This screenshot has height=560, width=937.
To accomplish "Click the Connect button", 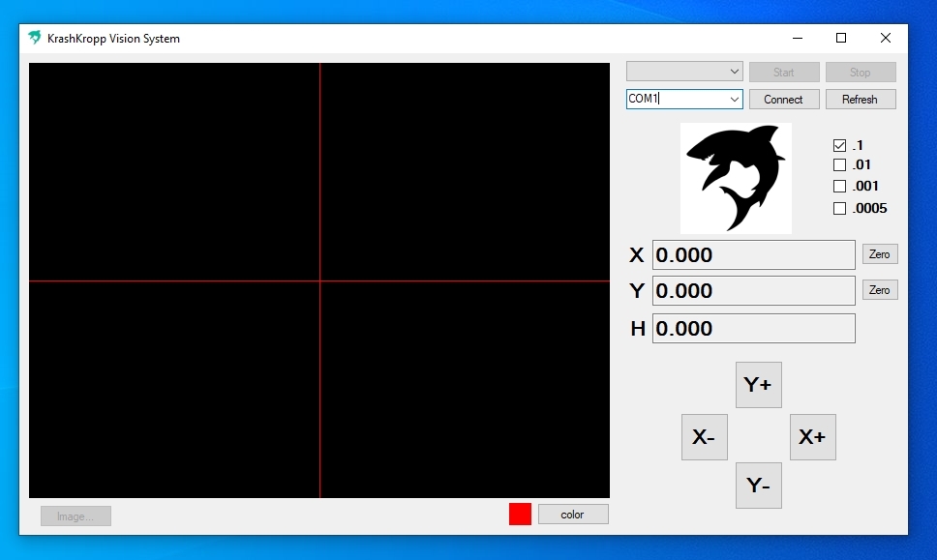I will (x=783, y=99).
